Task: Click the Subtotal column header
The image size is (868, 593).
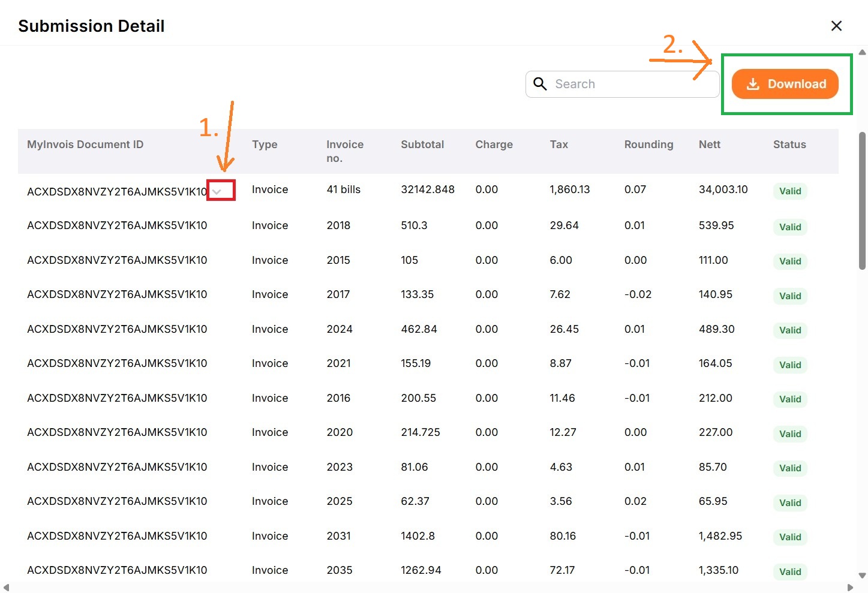Action: point(422,145)
